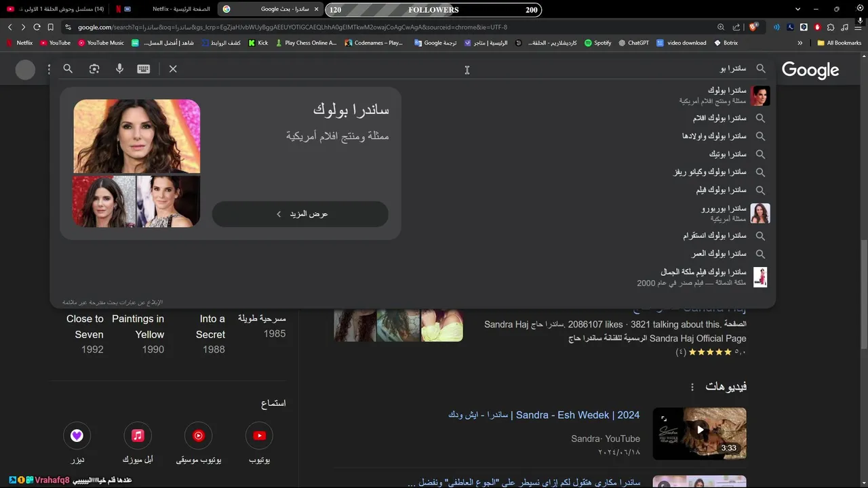Click the magnifier search button beside Lens

tap(68, 68)
